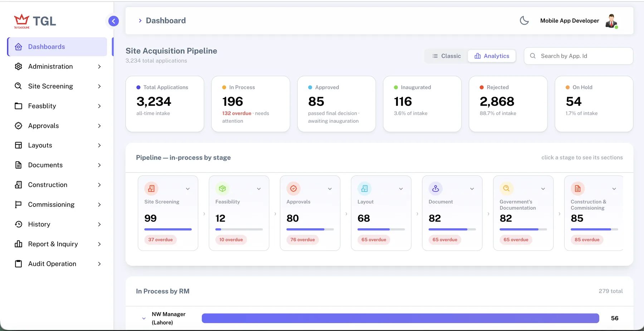Click the History clock icon
The height and width of the screenshot is (331, 644).
click(19, 224)
